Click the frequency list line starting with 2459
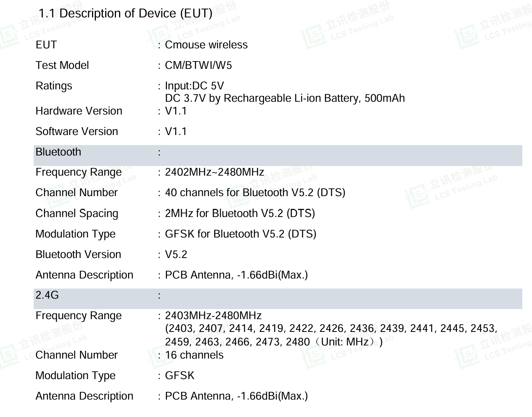 [x=274, y=342]
